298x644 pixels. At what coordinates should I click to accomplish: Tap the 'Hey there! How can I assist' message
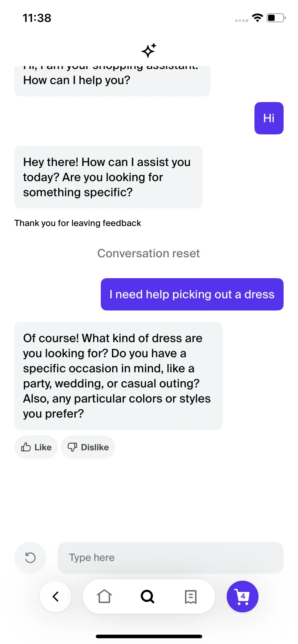click(x=108, y=177)
